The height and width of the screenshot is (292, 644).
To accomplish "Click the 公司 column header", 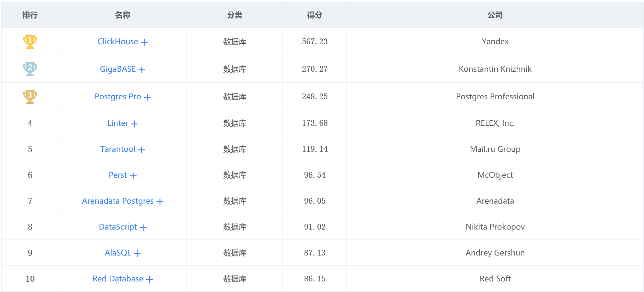I will click(x=495, y=14).
